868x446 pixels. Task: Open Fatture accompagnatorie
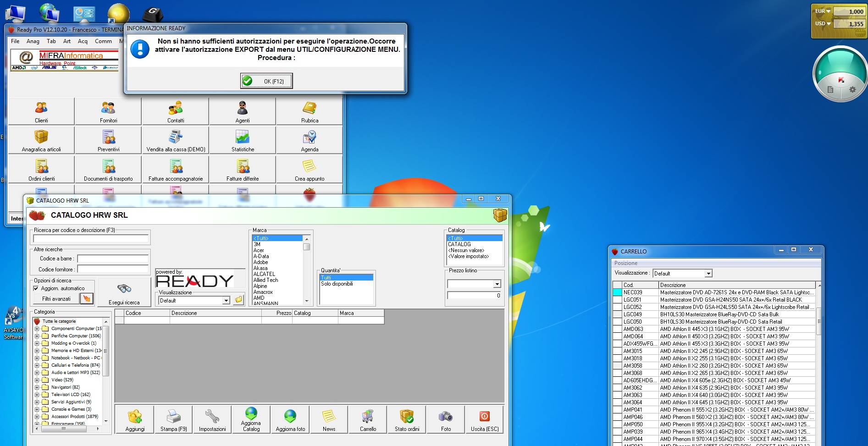(x=176, y=170)
